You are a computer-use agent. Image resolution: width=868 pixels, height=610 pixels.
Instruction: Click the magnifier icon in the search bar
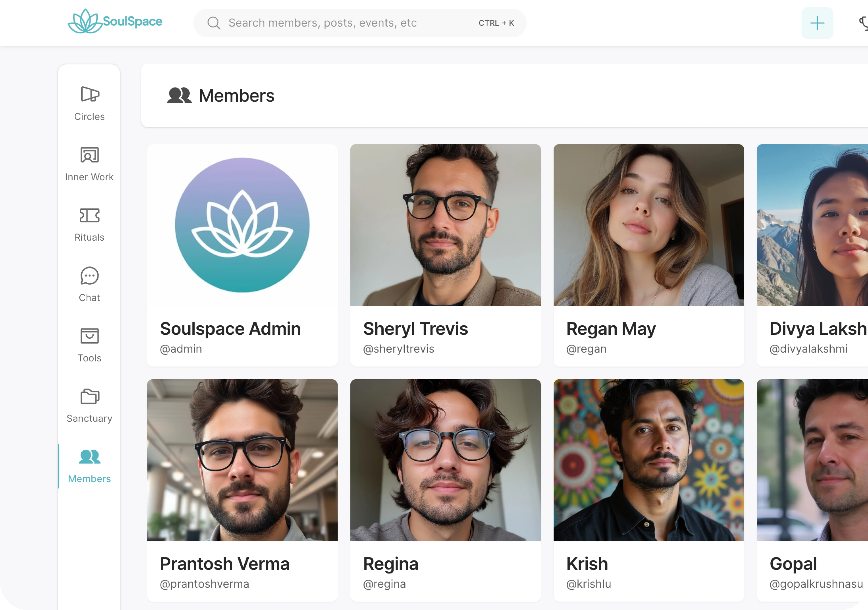(x=214, y=23)
